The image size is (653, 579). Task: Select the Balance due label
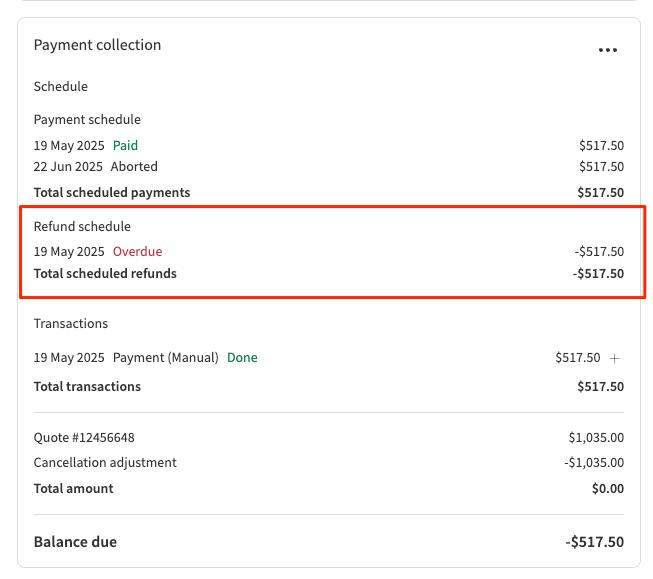[75, 542]
